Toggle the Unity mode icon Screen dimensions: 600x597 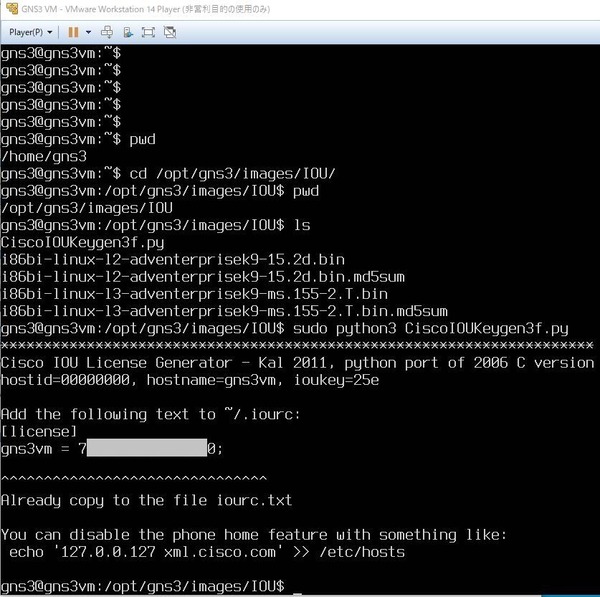click(x=170, y=33)
